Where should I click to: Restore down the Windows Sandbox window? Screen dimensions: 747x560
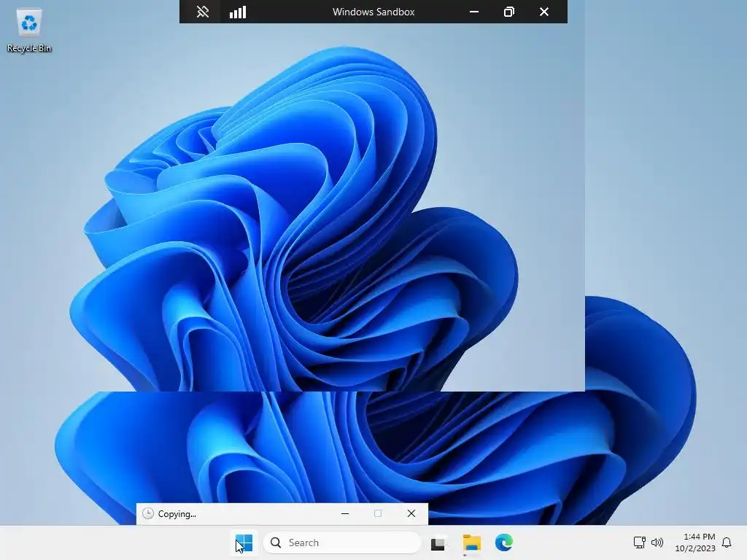coord(508,12)
